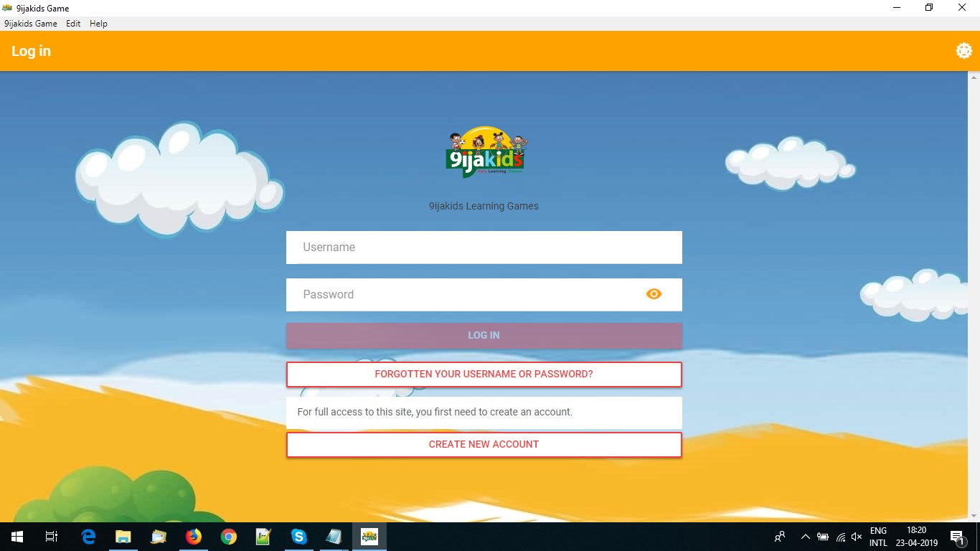Click into the Username field
The height and width of the screenshot is (551, 980).
point(484,248)
